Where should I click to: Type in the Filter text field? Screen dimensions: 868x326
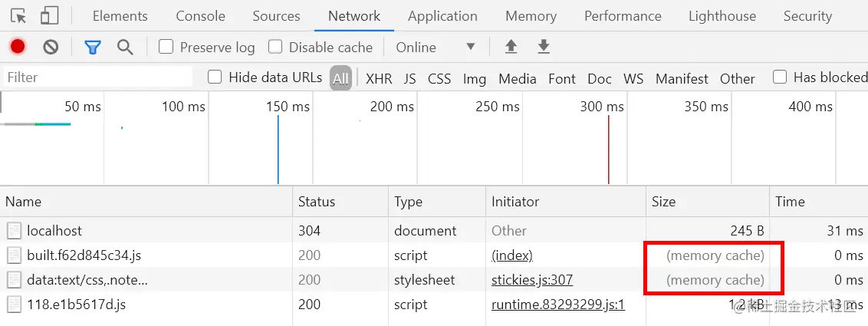click(98, 77)
